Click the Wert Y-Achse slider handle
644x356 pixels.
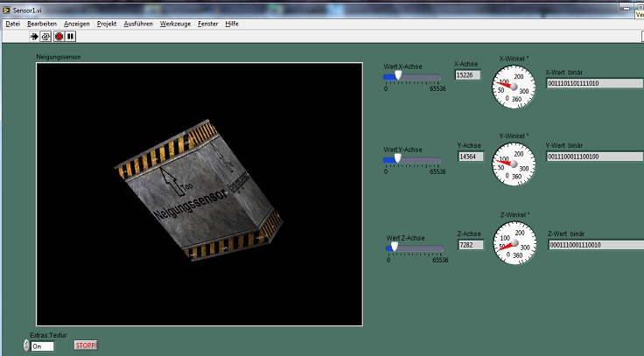(398, 159)
